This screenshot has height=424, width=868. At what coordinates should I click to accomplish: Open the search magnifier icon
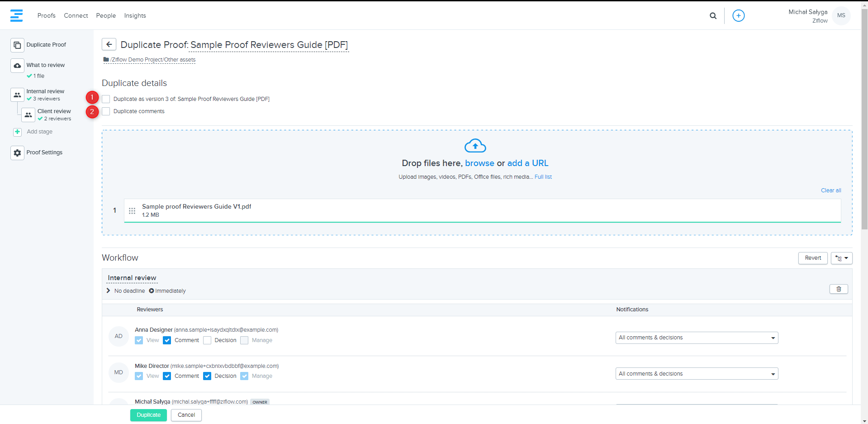(x=713, y=16)
